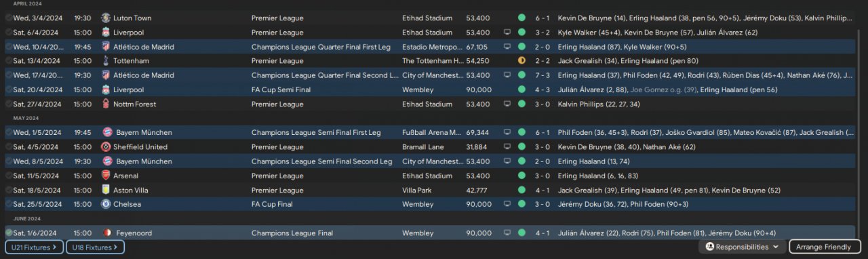
Task: Click the Feyenoord club crest icon
Action: coord(106,233)
